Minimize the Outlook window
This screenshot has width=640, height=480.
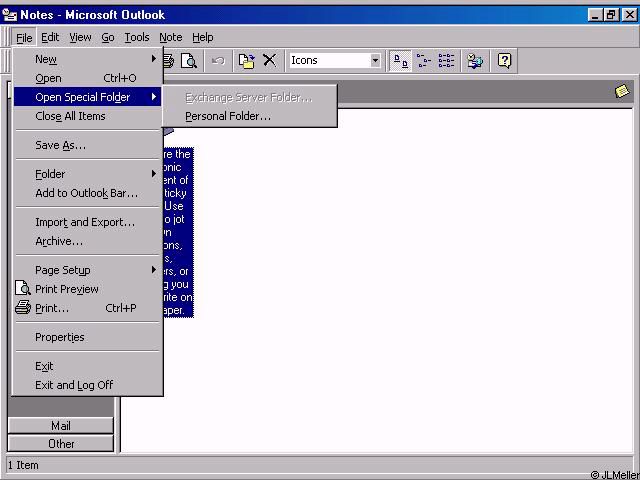tap(596, 15)
